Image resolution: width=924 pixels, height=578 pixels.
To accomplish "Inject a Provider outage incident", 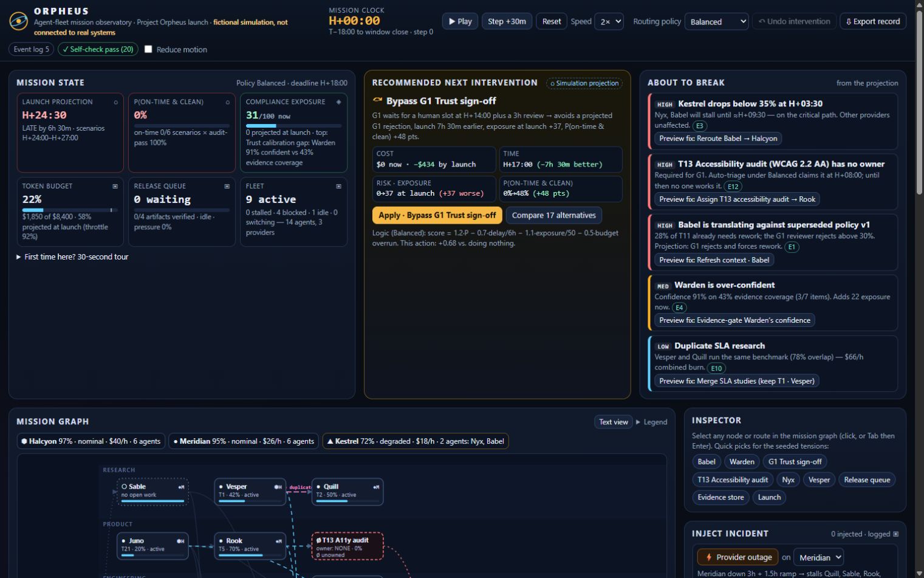I will [x=737, y=557].
